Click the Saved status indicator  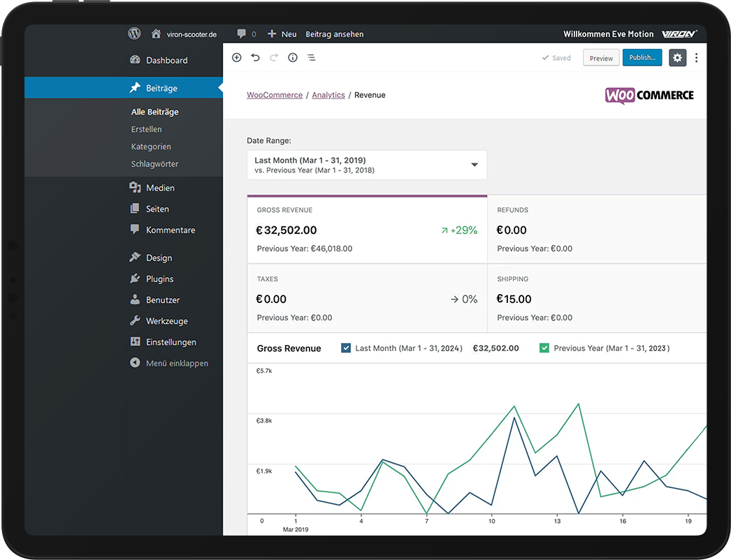pos(556,58)
